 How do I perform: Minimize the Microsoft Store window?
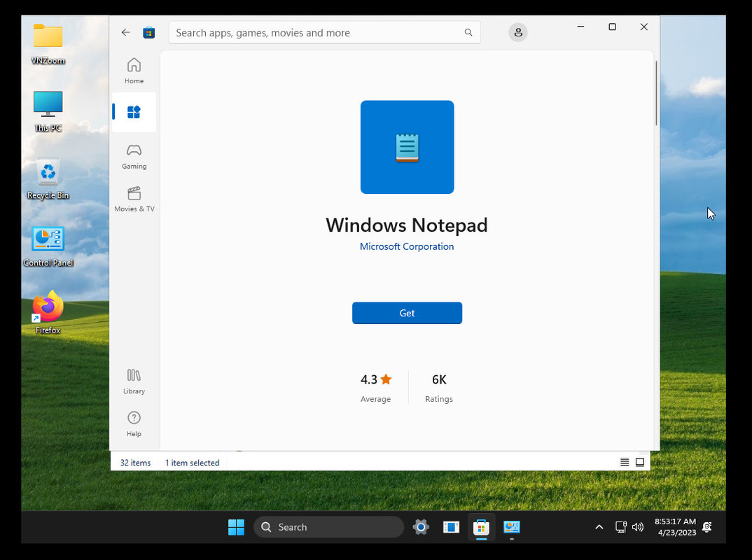click(x=580, y=27)
